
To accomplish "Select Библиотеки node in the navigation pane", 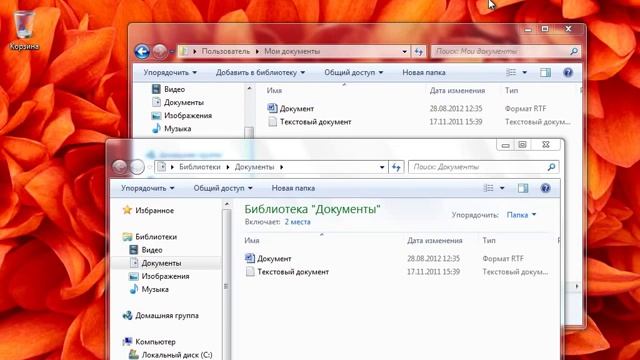I will [x=150, y=237].
